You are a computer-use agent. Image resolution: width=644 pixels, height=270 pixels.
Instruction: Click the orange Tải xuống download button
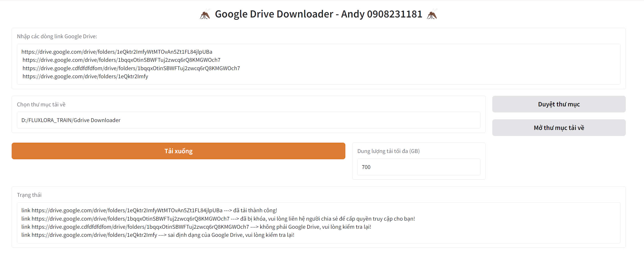[179, 151]
